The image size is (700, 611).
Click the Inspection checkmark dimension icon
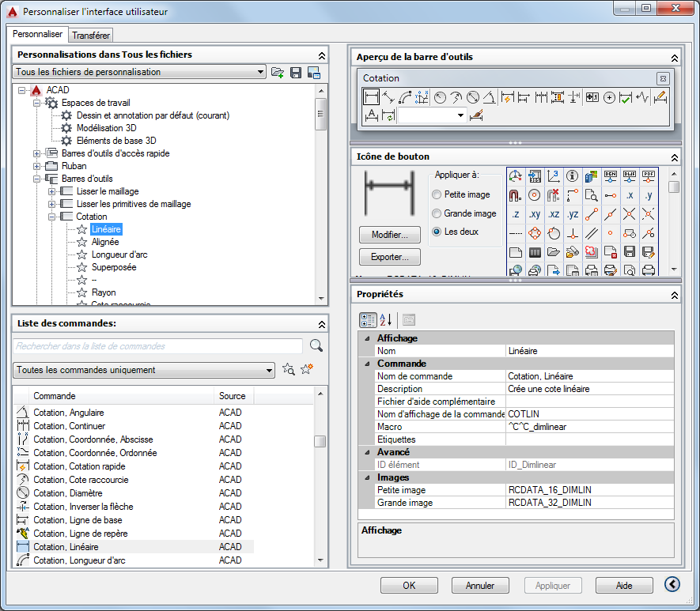(626, 96)
